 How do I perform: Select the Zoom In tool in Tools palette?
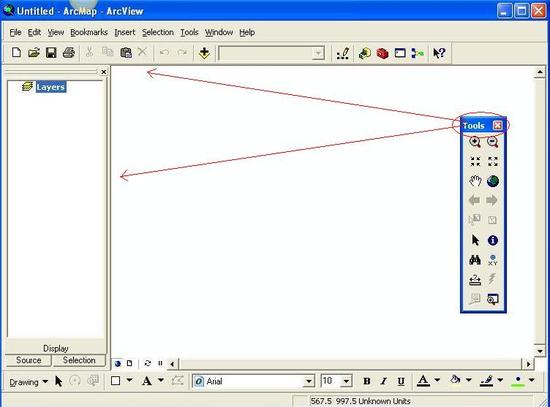pyautogui.click(x=475, y=142)
